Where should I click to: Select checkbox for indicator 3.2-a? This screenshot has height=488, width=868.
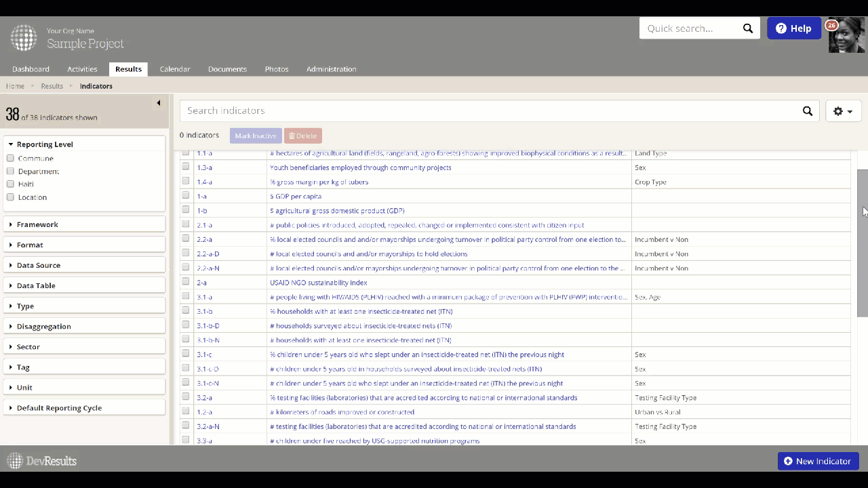click(186, 397)
